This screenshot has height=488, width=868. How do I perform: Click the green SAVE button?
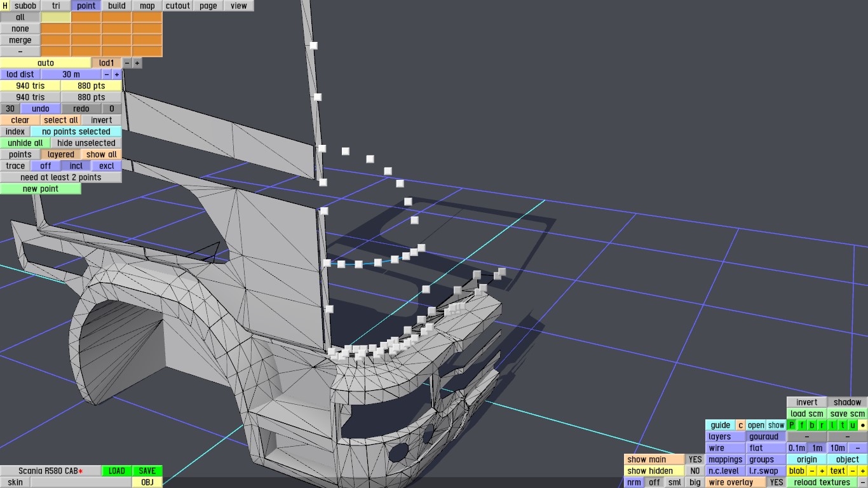[147, 471]
